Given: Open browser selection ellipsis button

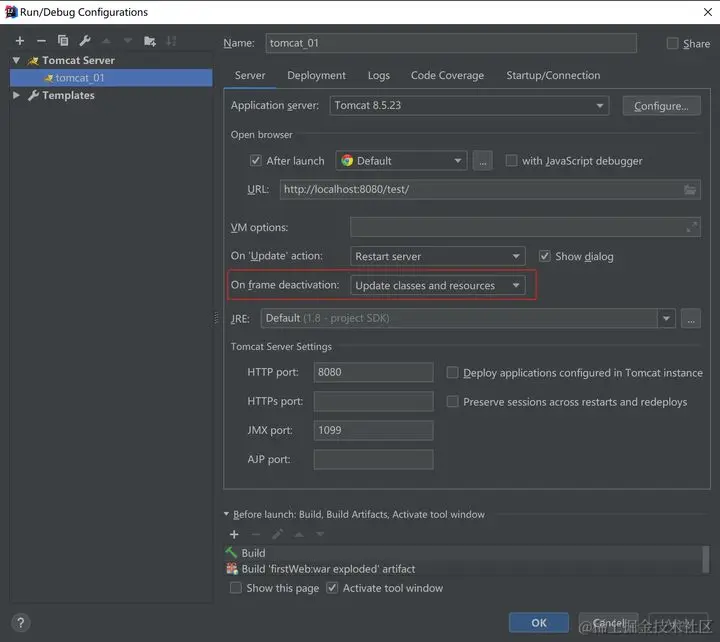Looking at the screenshot, I should (x=483, y=161).
